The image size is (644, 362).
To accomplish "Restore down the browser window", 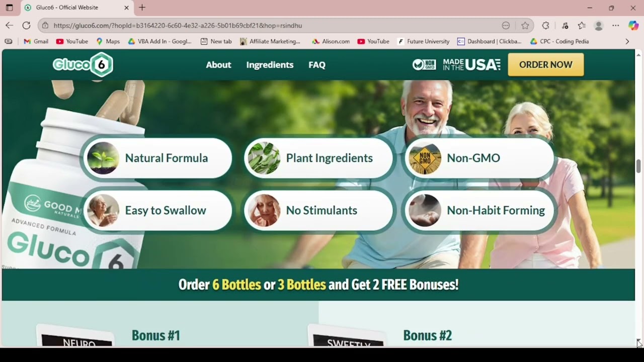I will point(611,8).
